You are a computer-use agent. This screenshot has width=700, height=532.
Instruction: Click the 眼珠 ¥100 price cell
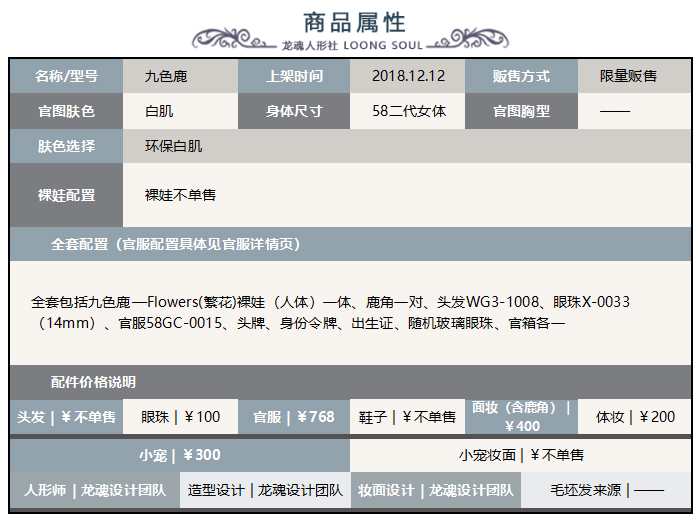click(181, 417)
